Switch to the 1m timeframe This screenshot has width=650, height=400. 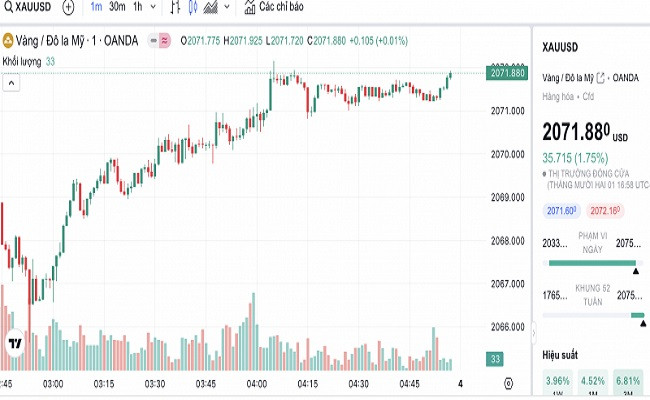96,7
